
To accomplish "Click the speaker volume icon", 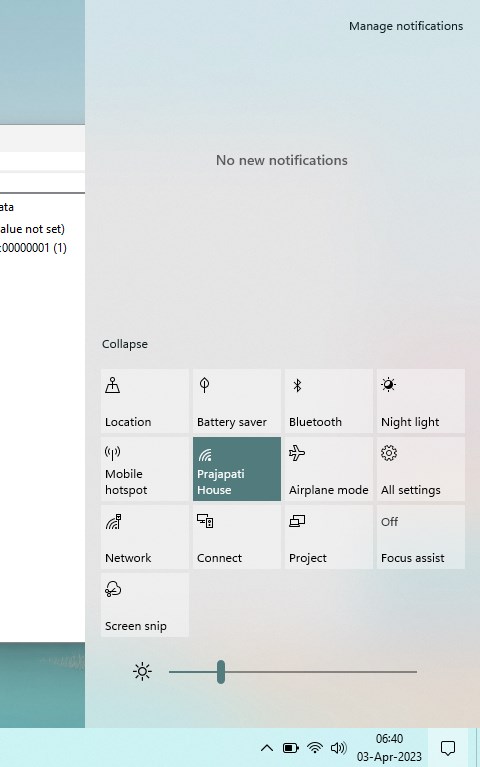I will click(339, 748).
